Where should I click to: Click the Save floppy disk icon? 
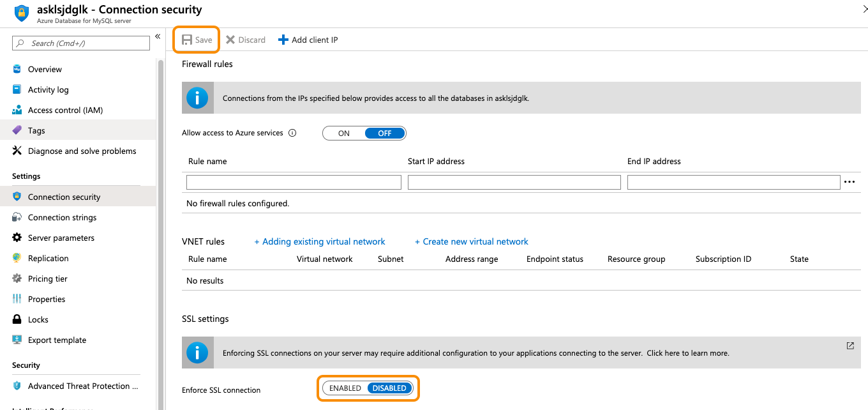187,40
